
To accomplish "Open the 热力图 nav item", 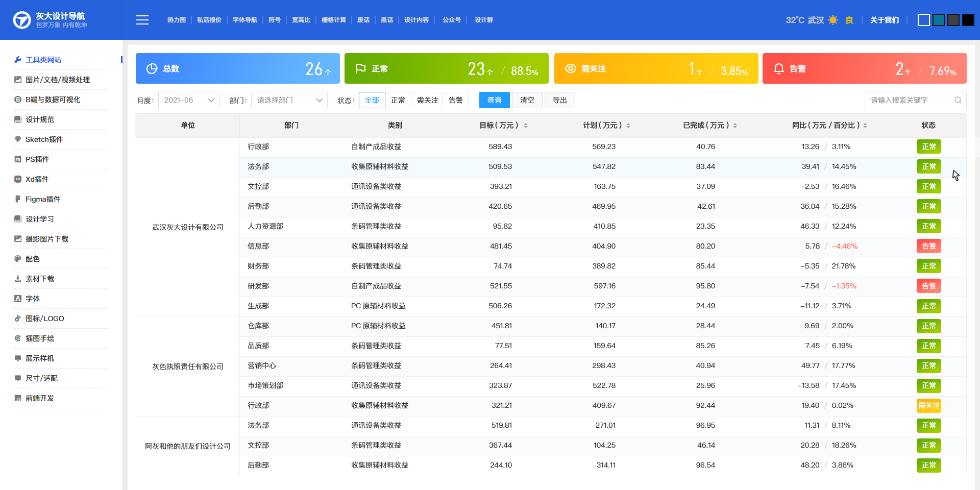I will tap(177, 20).
